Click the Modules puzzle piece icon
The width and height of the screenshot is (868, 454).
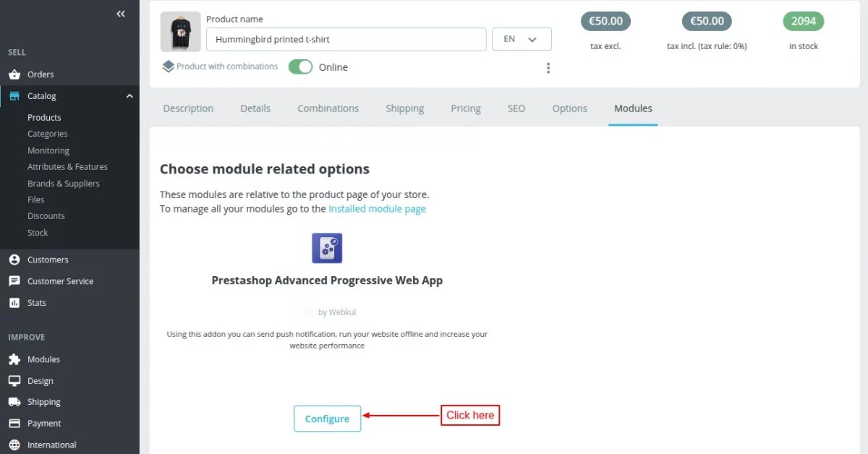(x=14, y=359)
